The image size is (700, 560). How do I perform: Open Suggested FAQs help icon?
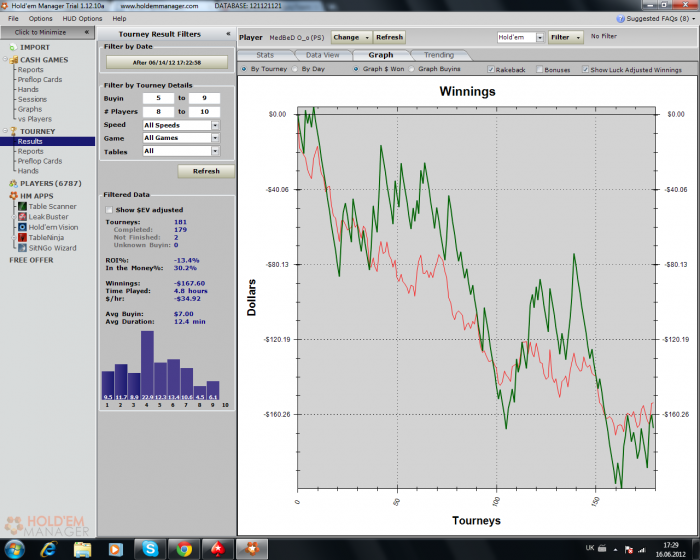tap(620, 19)
